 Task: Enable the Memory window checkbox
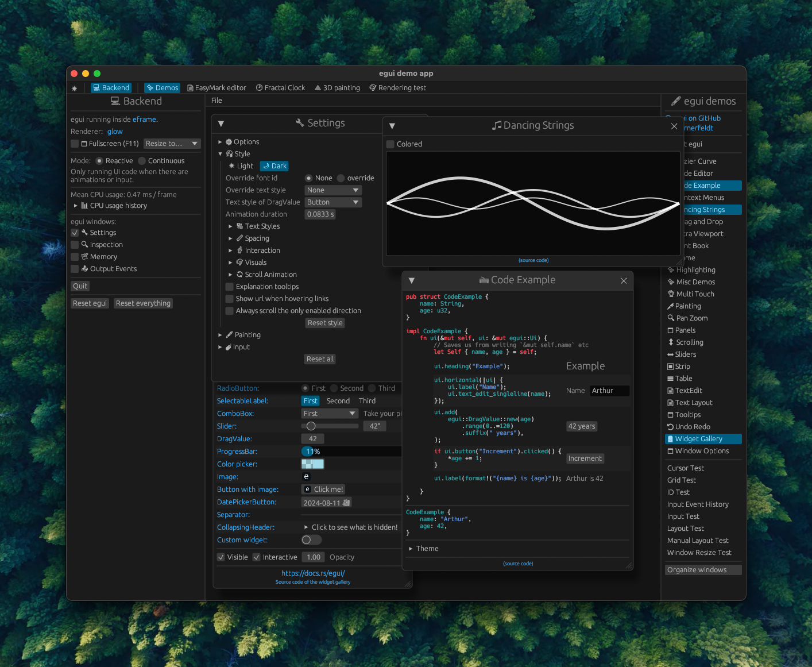tap(75, 257)
